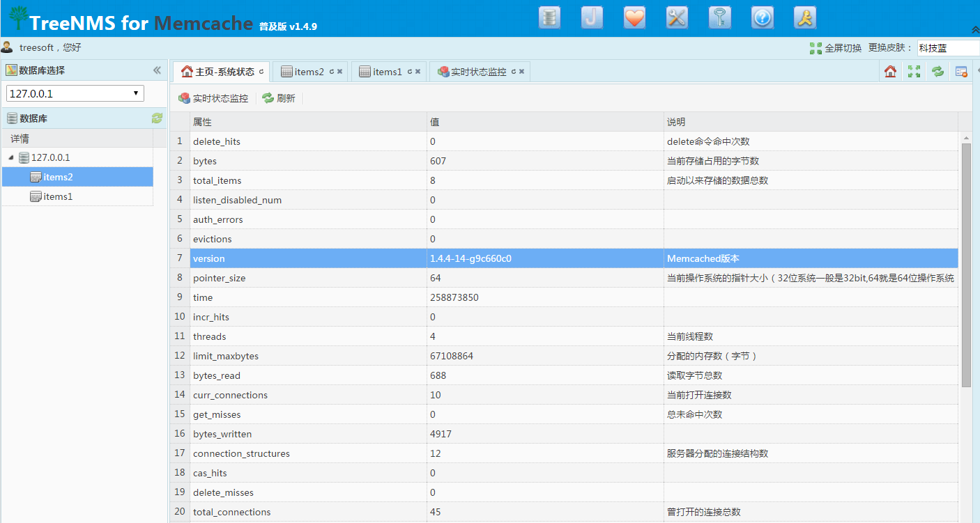Reload the 实时状态监控 tab via its refresh icon
Viewport: 980px width, 523px height.
click(514, 72)
